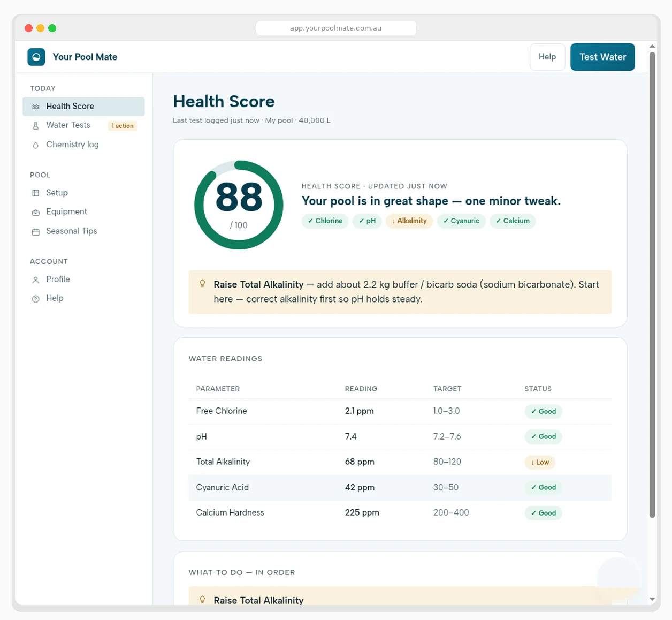Click the lightbulb icon in alkalinity advice banner
This screenshot has height=620, width=672.
tap(202, 284)
